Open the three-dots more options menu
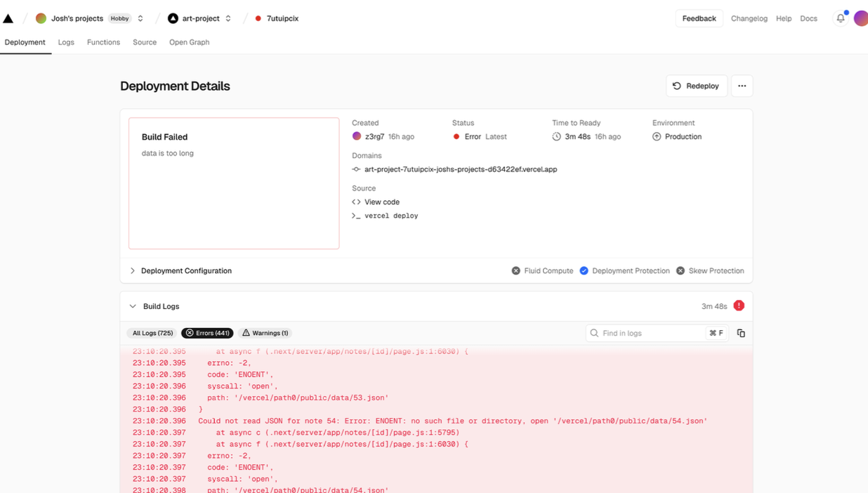Viewport: 868px width, 493px height. [x=742, y=86]
